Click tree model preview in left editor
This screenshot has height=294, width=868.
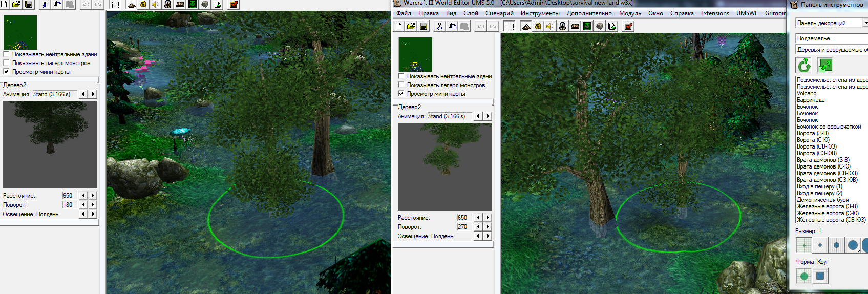coord(50,145)
